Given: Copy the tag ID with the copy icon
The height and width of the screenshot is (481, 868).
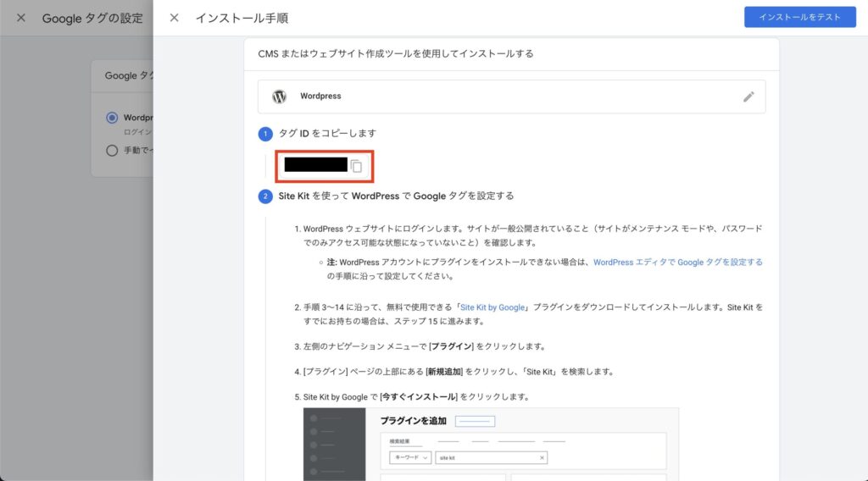Looking at the screenshot, I should point(357,166).
